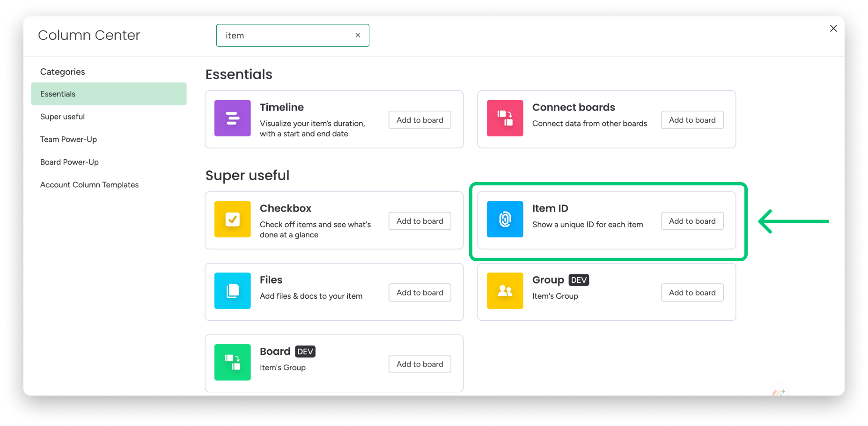Image resolution: width=868 pixels, height=426 pixels.
Task: Open the Board Power-Up category
Action: pos(69,162)
